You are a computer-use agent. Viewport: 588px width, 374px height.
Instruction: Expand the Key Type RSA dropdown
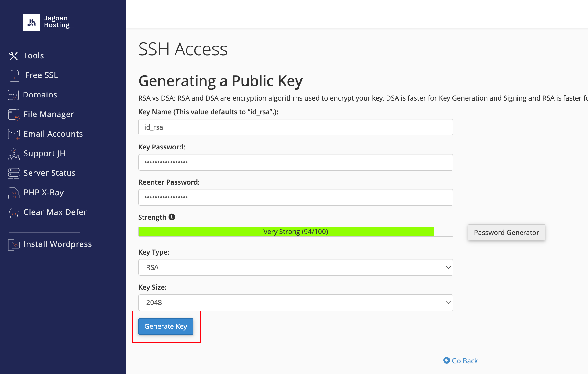(x=296, y=267)
